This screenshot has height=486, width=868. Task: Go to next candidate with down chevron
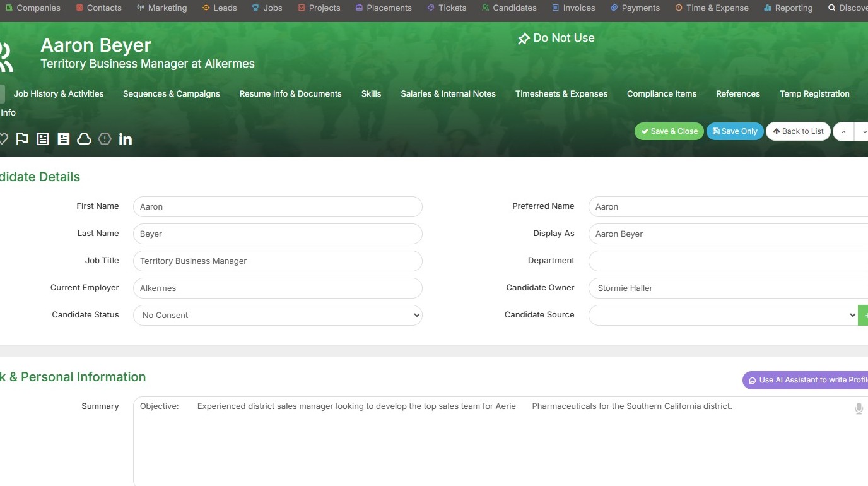[x=862, y=131]
